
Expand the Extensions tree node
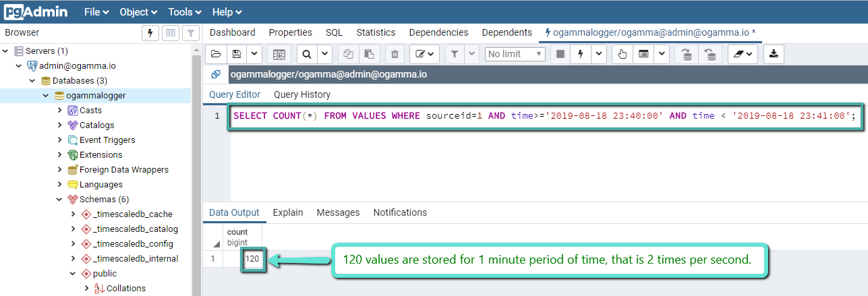(60, 155)
